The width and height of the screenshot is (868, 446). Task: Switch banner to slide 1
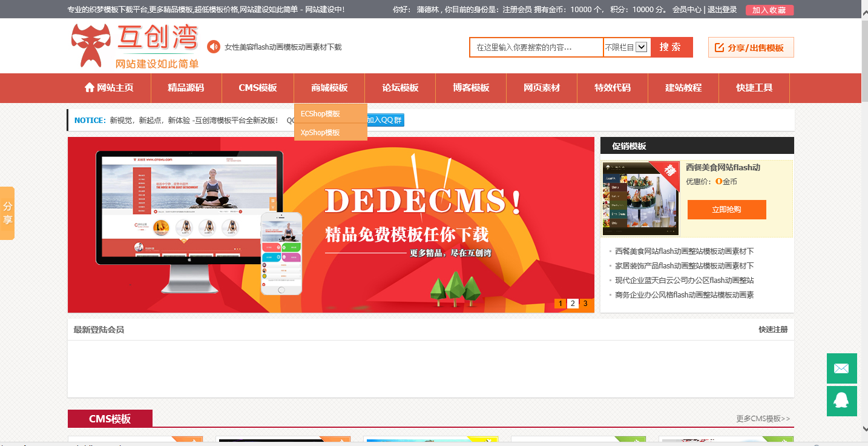[x=561, y=304]
